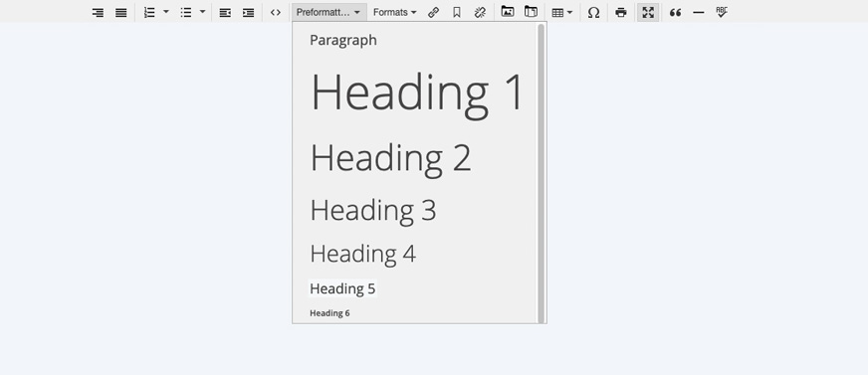Decrease indent of text
The height and width of the screenshot is (375, 868).
[x=225, y=12]
